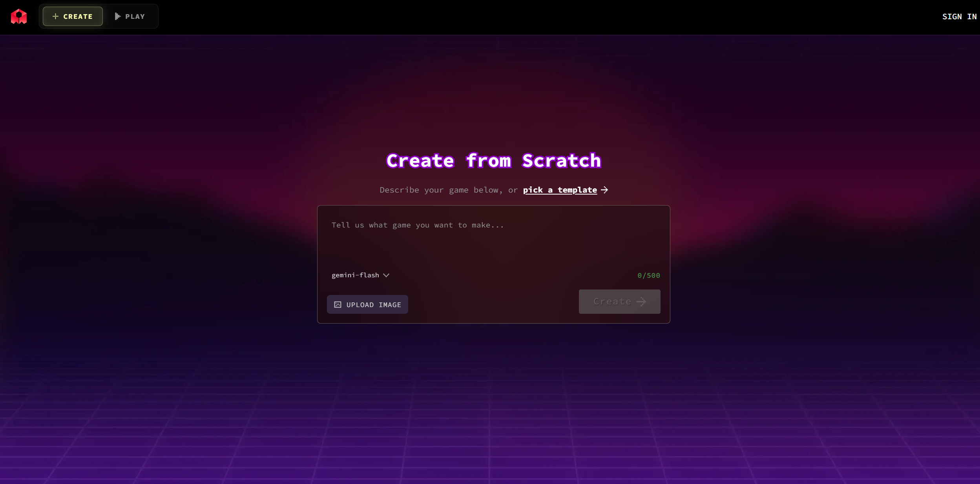This screenshot has height=484, width=980.
Task: Click the Sign In link
Action: point(959,16)
